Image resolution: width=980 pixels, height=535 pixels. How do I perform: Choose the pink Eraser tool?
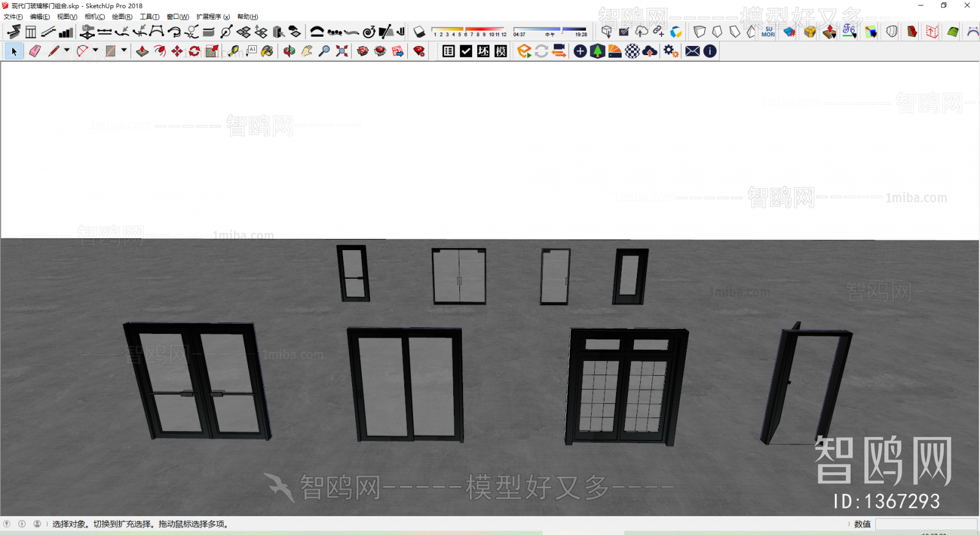click(x=35, y=51)
